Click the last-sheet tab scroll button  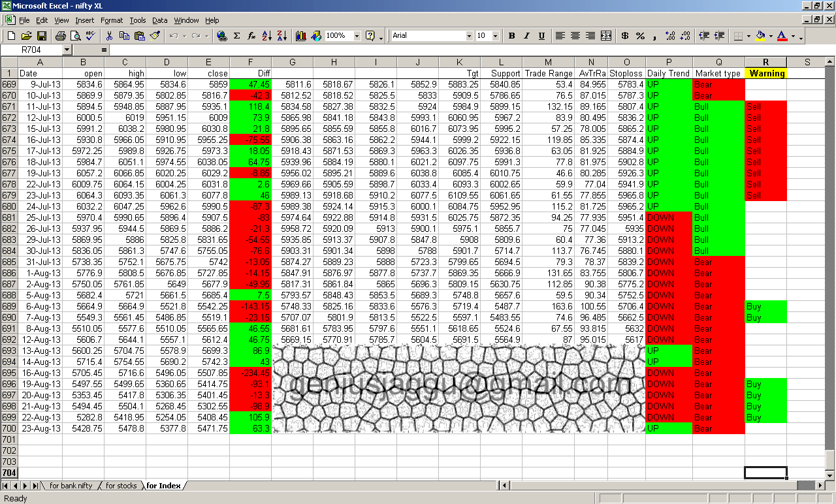(35, 486)
